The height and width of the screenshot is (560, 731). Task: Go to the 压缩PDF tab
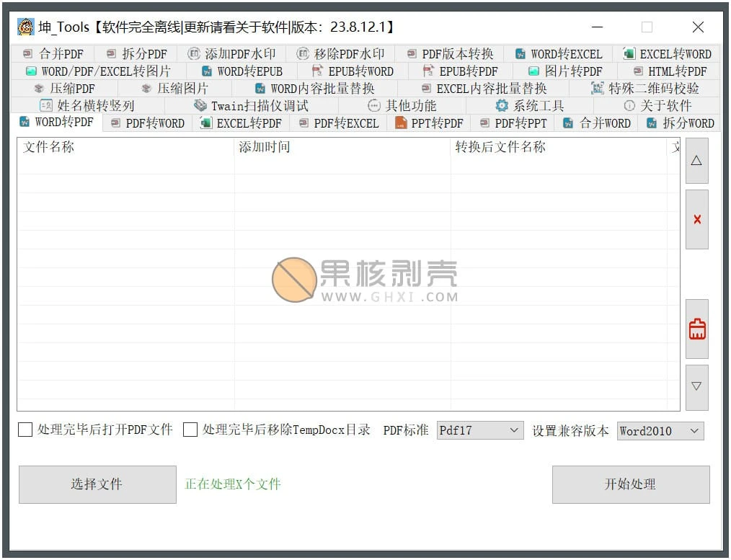pos(64,89)
